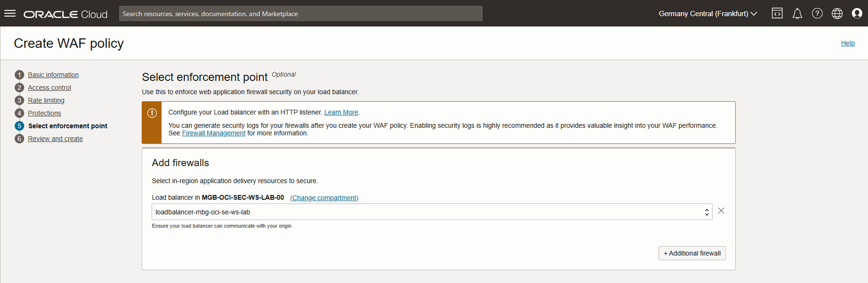Remove the load balancer firewall row
This screenshot has width=868, height=283.
pos(721,211)
